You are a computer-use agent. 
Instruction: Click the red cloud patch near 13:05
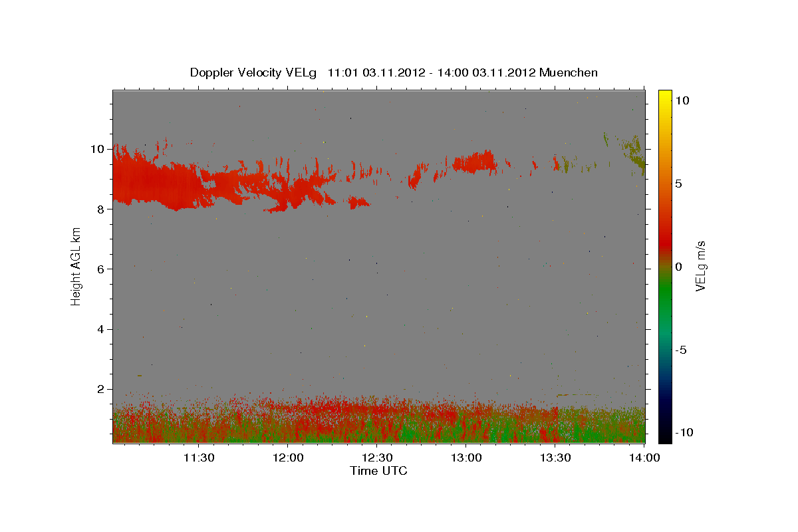pyautogui.click(x=475, y=162)
